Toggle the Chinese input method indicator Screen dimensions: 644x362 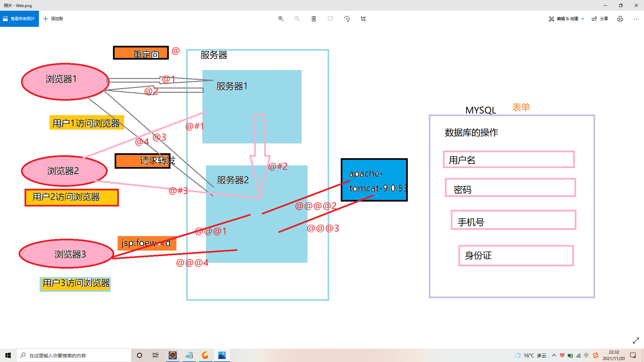[586, 355]
